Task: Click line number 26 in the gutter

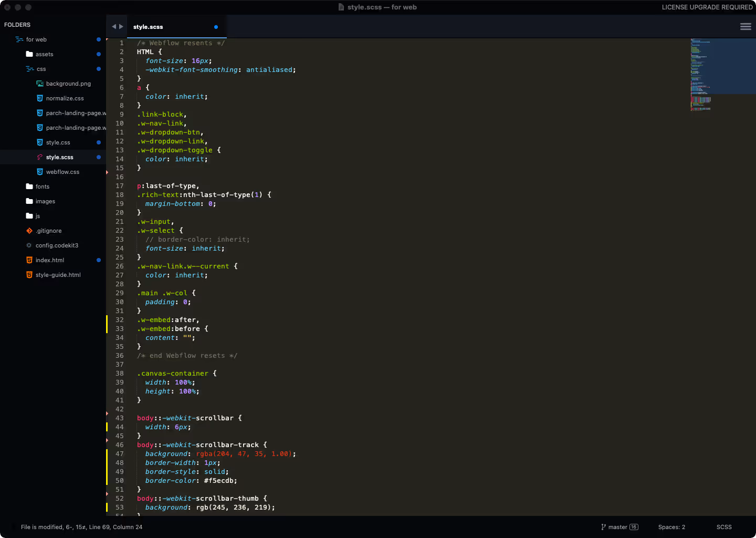Action: 120,266
